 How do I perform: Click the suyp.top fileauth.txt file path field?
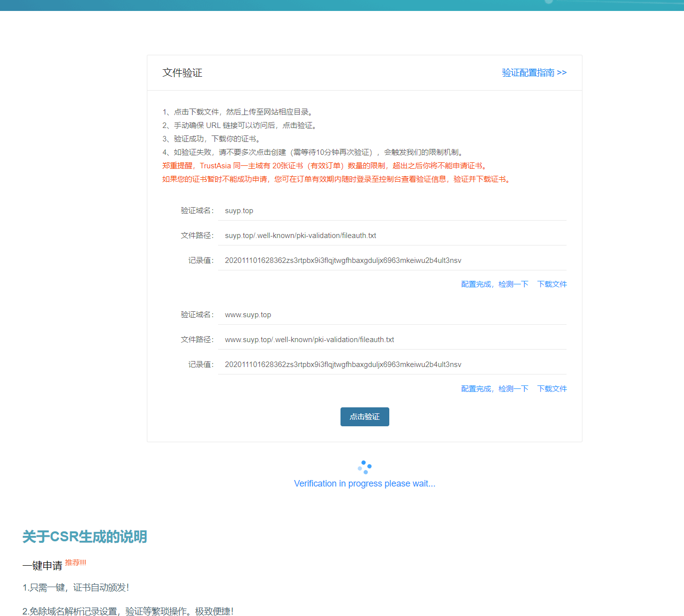click(x=391, y=236)
